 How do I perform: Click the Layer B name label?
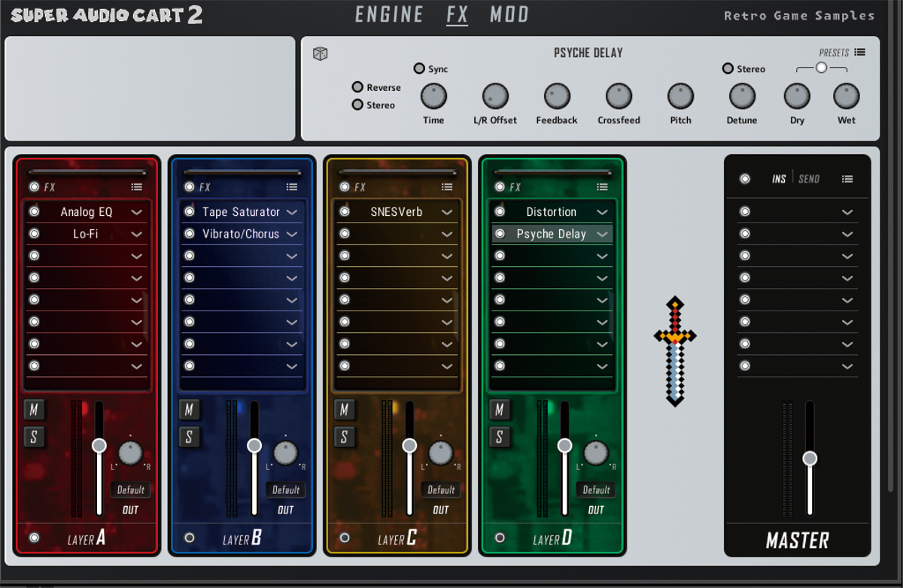(x=242, y=539)
